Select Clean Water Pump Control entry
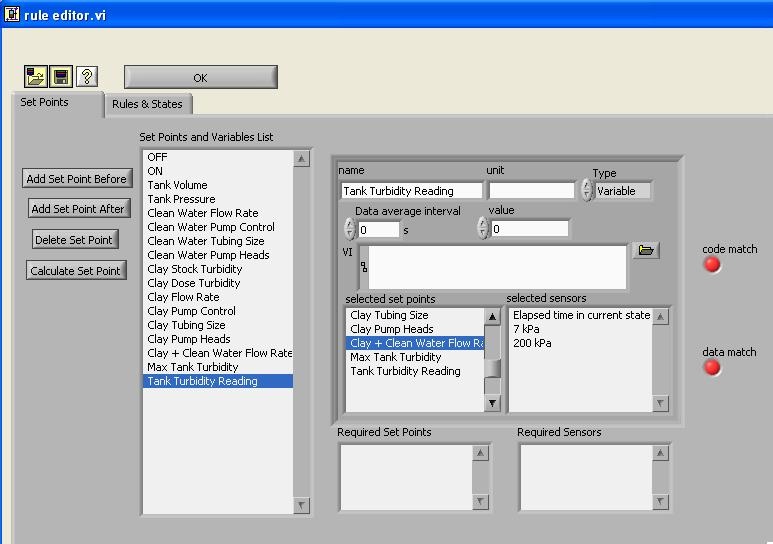This screenshot has width=773, height=544. click(217, 227)
